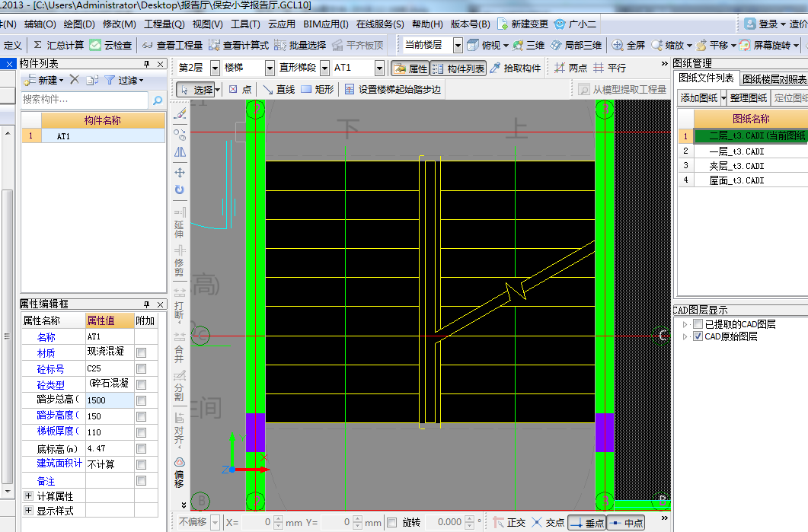This screenshot has height=532, width=808.
Task: Click the 汇总计算 summary calculation icon
Action: tap(37, 46)
